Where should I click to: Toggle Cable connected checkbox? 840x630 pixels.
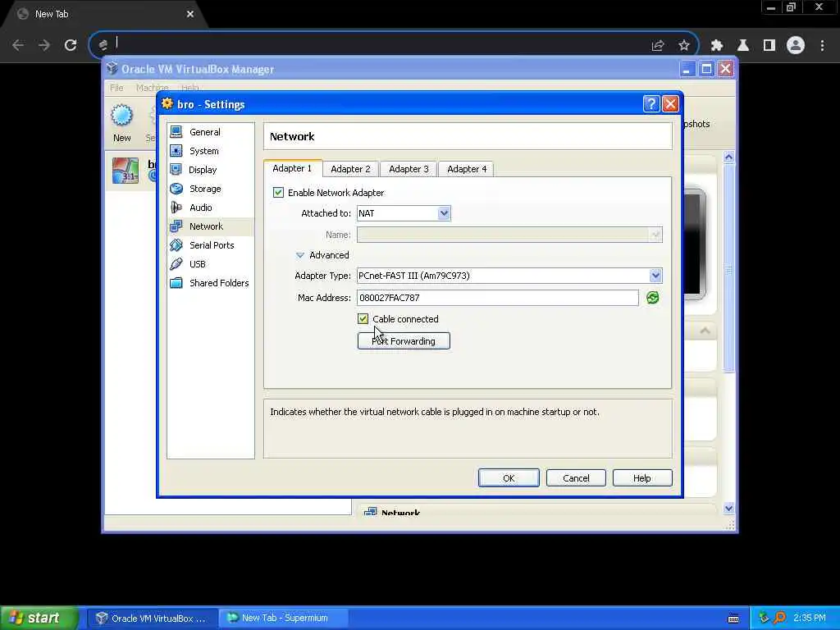click(x=363, y=319)
